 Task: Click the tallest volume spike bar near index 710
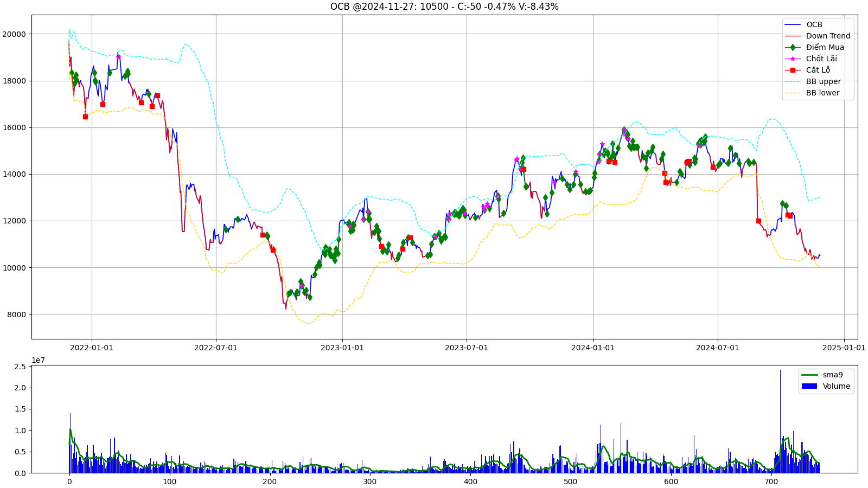coord(780,421)
